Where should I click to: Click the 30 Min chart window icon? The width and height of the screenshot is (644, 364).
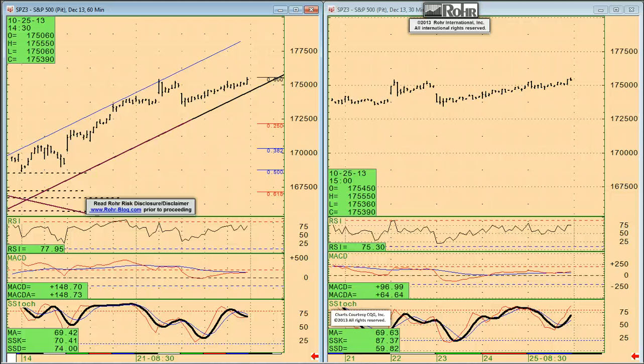[x=331, y=10]
